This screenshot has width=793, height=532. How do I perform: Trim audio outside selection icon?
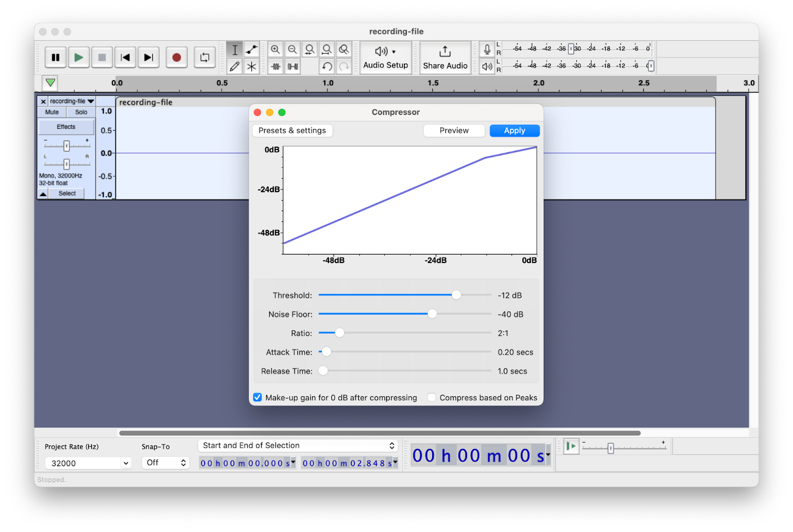point(276,66)
